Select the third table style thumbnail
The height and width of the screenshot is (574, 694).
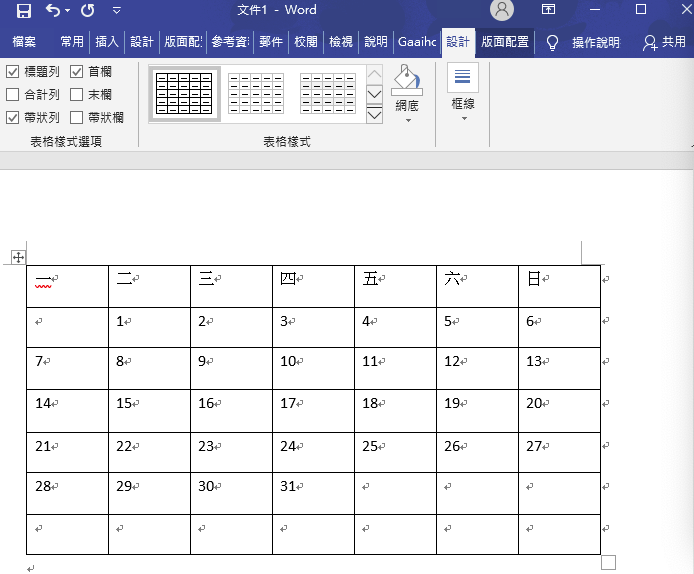(328, 93)
